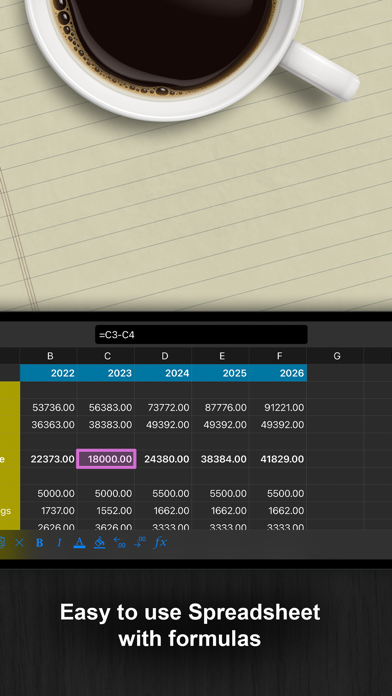The height and width of the screenshot is (696, 392).
Task: Tap the X clear icon in toolbar
Action: 19,543
